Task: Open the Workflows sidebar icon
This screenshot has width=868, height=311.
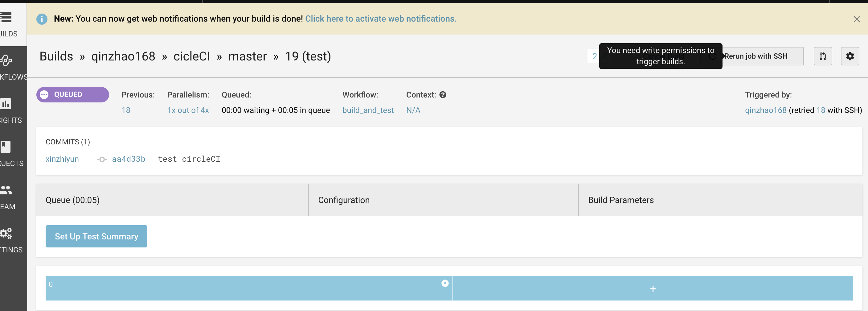Action: (x=6, y=61)
